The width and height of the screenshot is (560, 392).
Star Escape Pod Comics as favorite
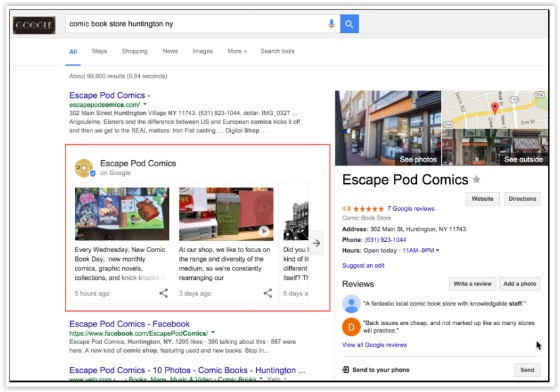[x=476, y=179]
